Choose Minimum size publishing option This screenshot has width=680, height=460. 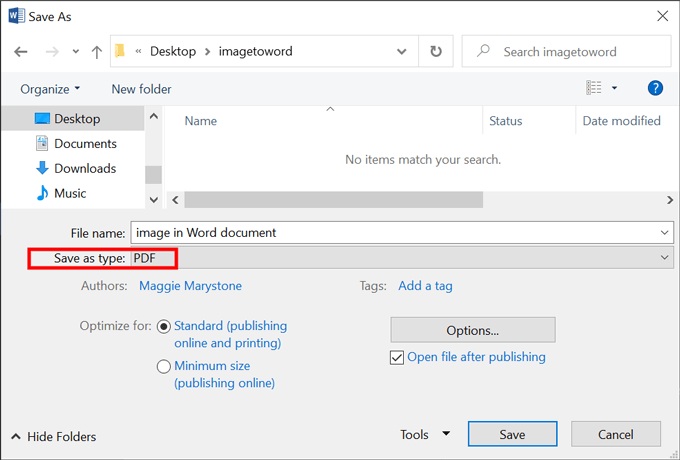(164, 367)
